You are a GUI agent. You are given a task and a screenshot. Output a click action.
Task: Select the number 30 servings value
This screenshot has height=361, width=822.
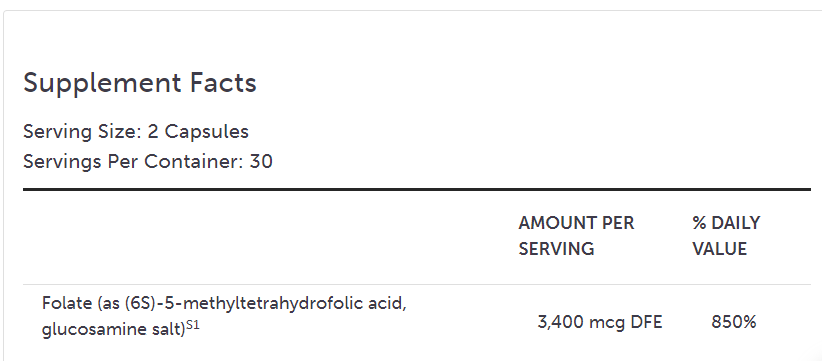pos(261,161)
